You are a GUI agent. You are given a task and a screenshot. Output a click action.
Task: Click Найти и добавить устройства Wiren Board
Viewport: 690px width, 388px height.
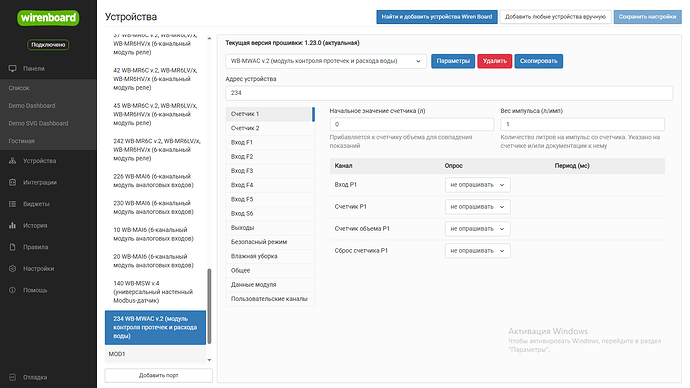[x=437, y=17]
